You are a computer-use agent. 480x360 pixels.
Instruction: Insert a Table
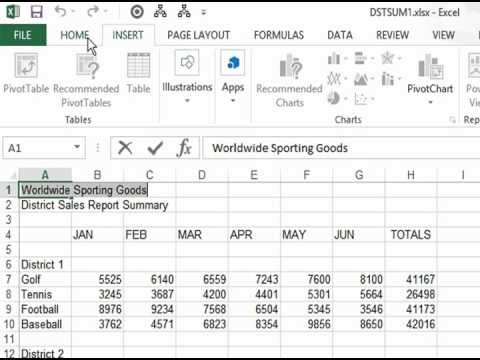(x=138, y=73)
